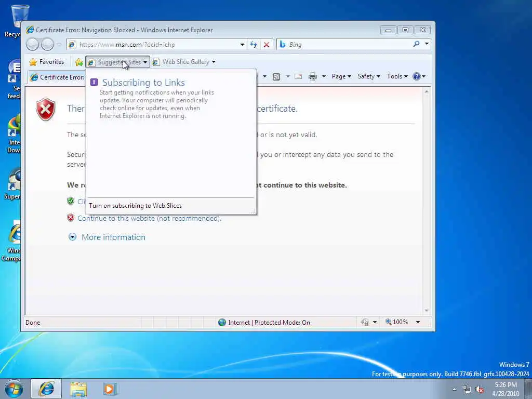Click the status bar privacy icon
This screenshot has width=532, height=399.
click(x=365, y=322)
